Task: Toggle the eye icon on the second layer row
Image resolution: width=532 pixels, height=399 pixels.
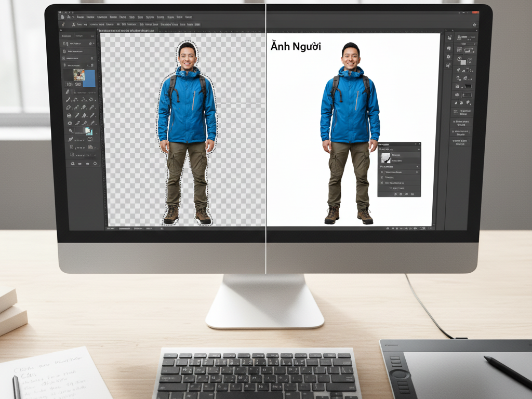Action: (x=381, y=172)
